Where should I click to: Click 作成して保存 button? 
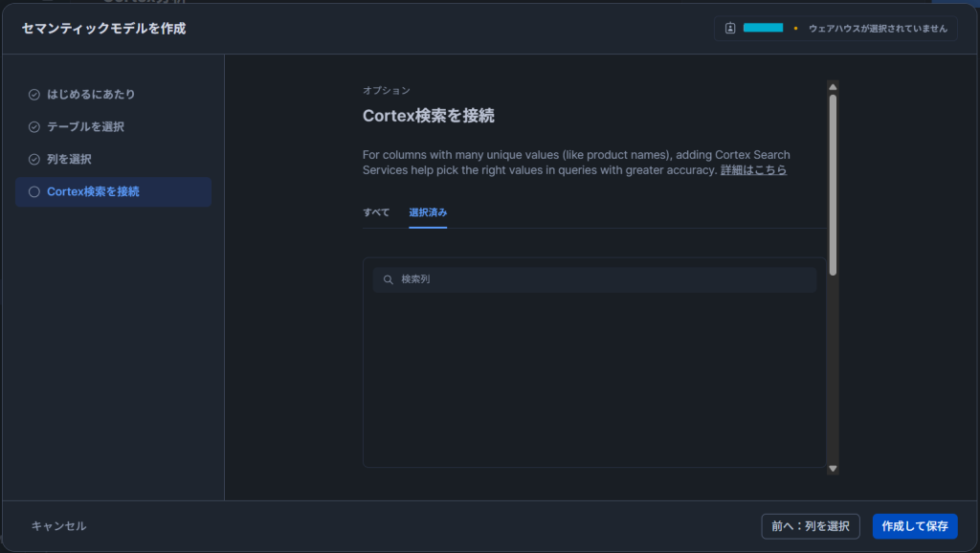(x=915, y=526)
